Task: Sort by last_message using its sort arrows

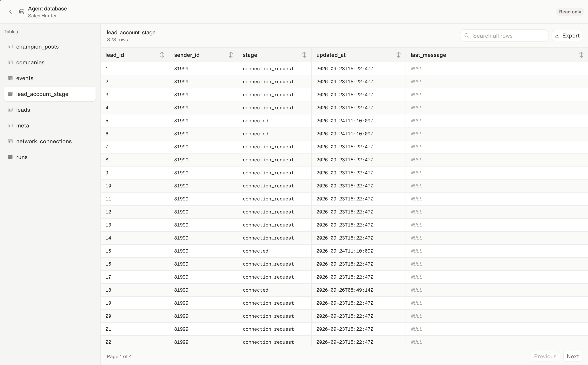Action: [x=581, y=55]
